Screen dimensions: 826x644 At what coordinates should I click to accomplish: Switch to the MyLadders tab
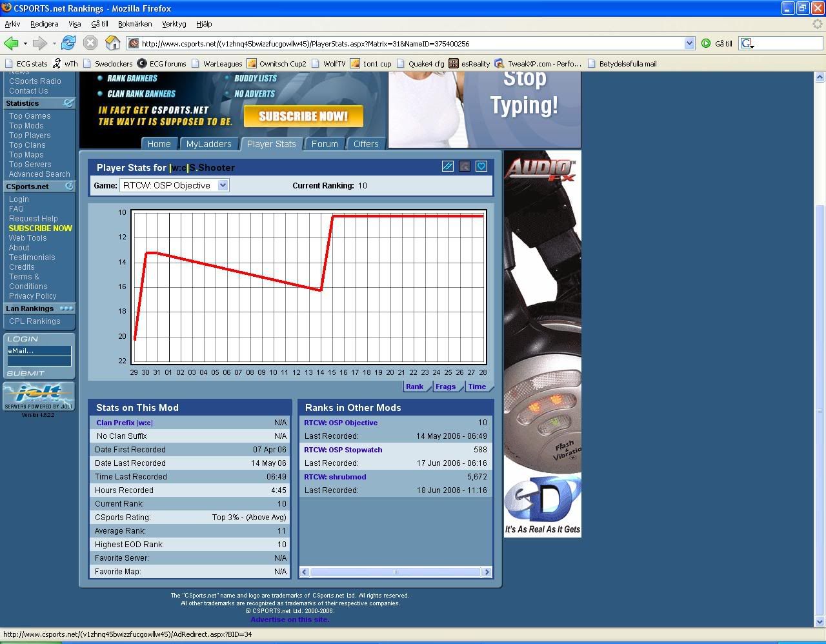(208, 144)
